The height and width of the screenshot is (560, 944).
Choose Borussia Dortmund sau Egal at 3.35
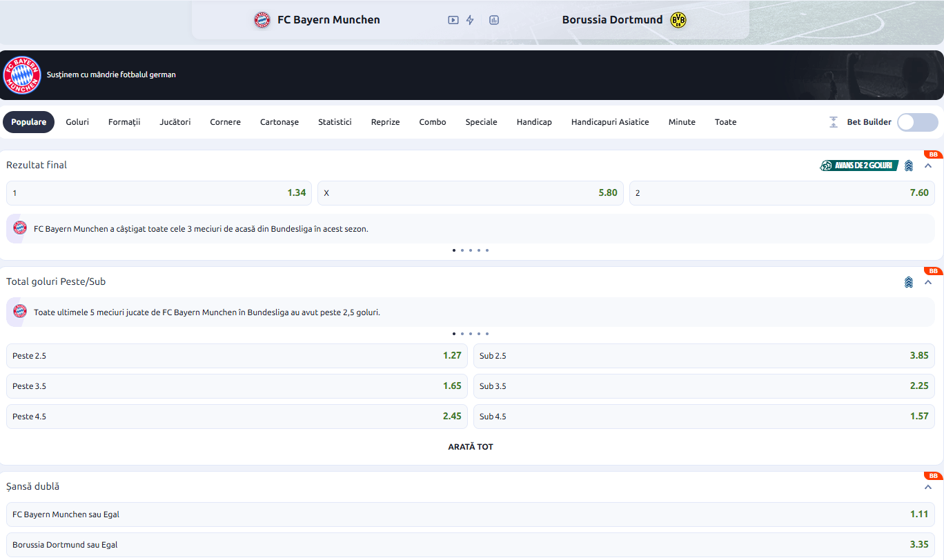point(471,545)
